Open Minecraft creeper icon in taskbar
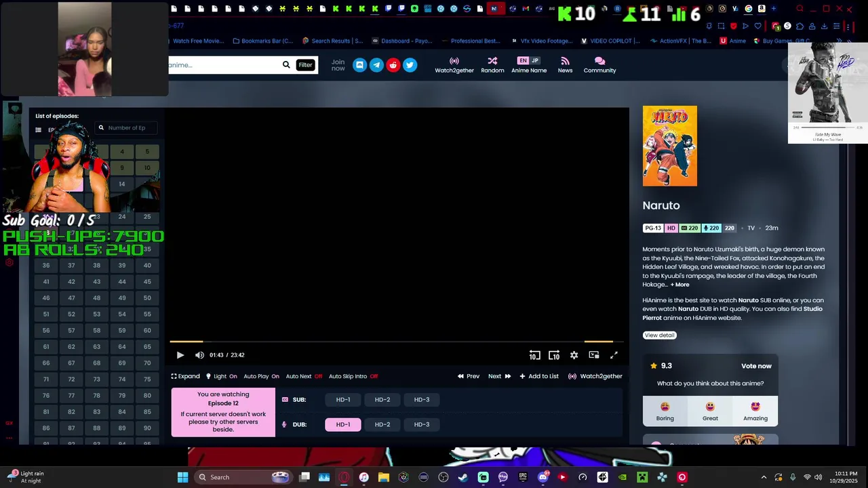Viewport: 868px width, 488px height. click(x=642, y=477)
